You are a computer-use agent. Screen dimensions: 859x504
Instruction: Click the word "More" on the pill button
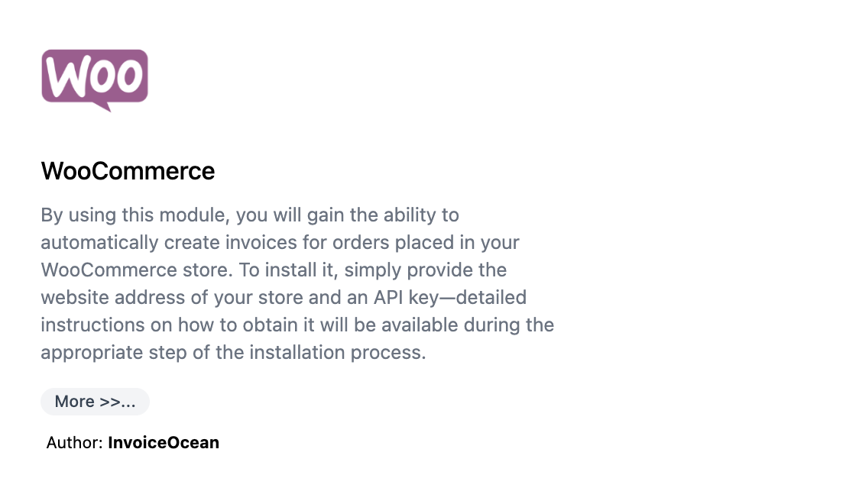click(x=74, y=402)
